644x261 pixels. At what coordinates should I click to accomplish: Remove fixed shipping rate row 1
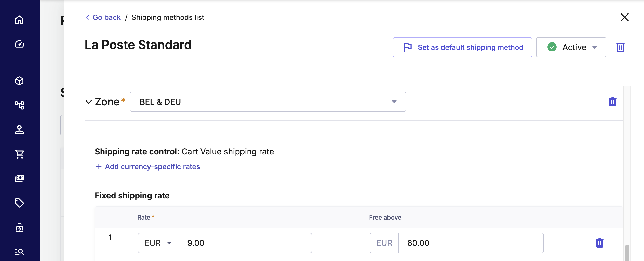[599, 243]
